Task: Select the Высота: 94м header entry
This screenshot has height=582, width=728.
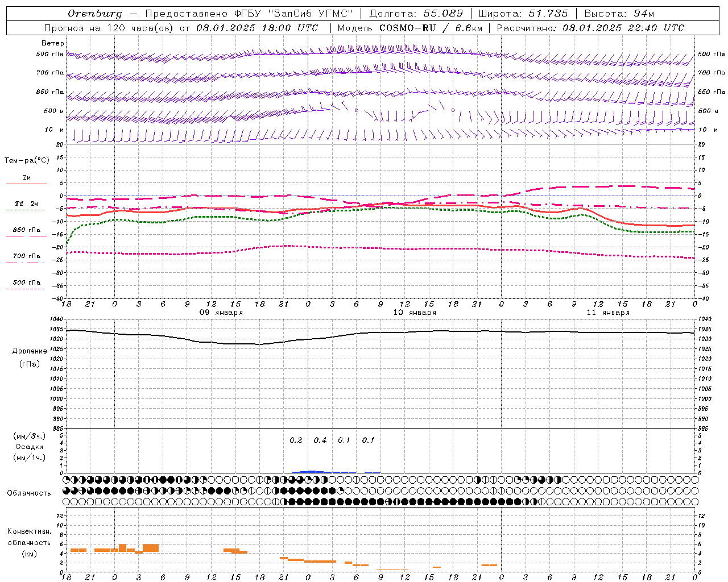Action: [620, 13]
